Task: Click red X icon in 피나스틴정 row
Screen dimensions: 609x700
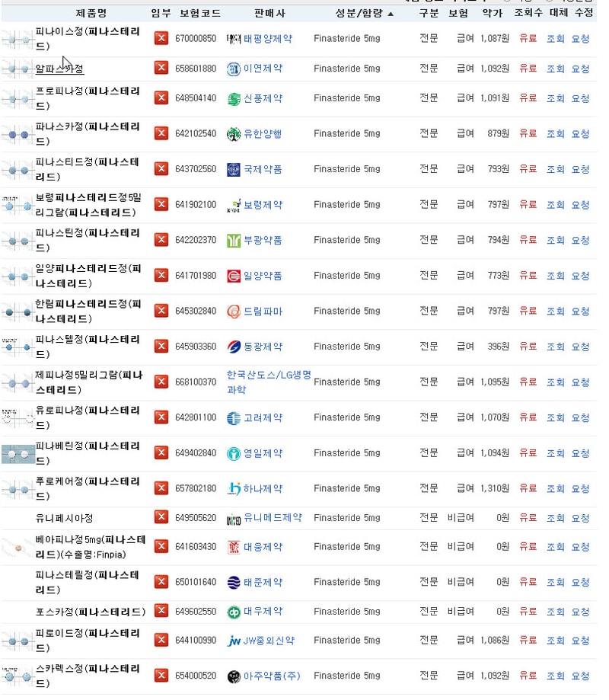Action: click(161, 240)
